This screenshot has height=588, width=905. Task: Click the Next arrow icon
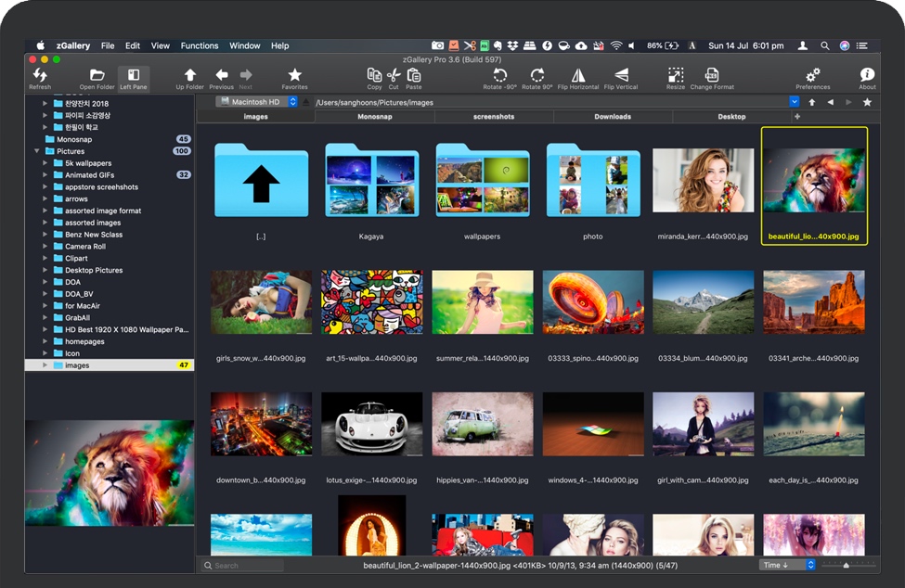coord(246,75)
